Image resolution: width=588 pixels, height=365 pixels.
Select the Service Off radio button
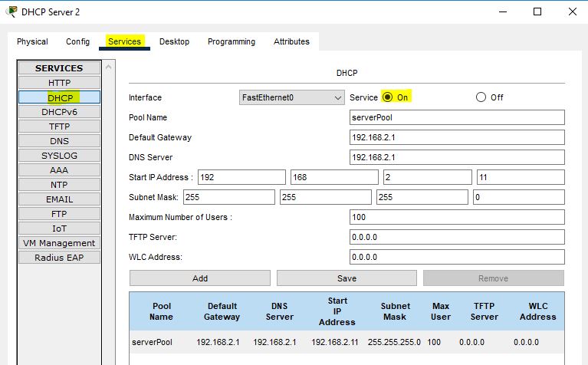[x=481, y=97]
